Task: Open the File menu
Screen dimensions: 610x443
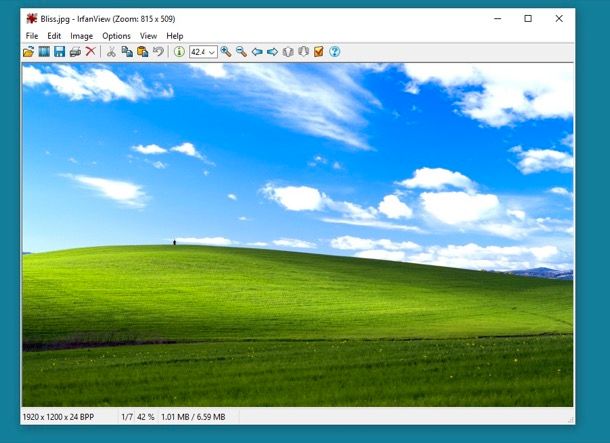Action: click(32, 36)
